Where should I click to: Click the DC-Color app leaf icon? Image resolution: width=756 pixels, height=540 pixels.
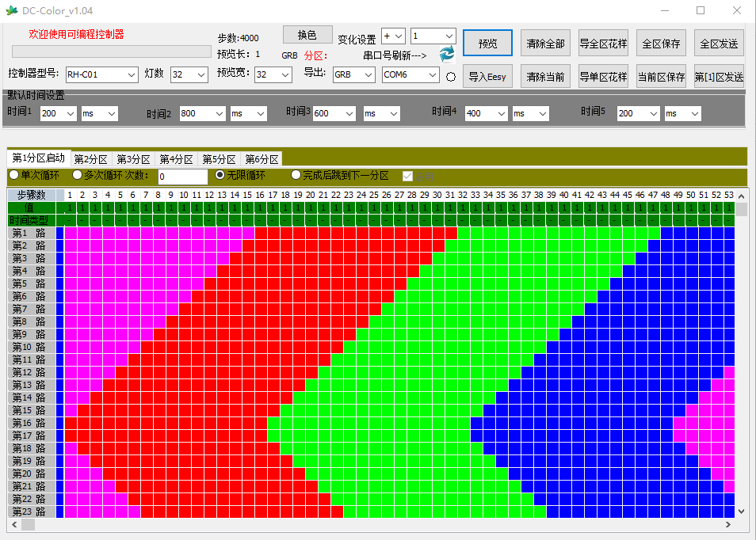[12, 10]
